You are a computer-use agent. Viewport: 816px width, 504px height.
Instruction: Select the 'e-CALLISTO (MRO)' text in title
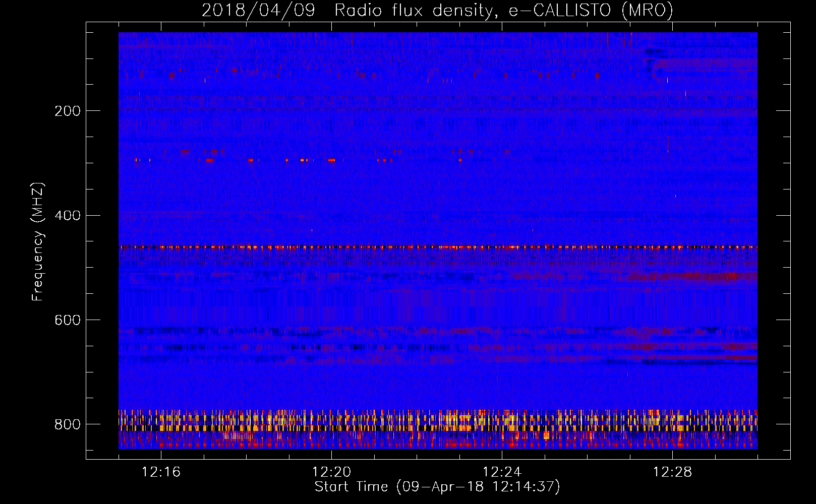click(x=591, y=11)
